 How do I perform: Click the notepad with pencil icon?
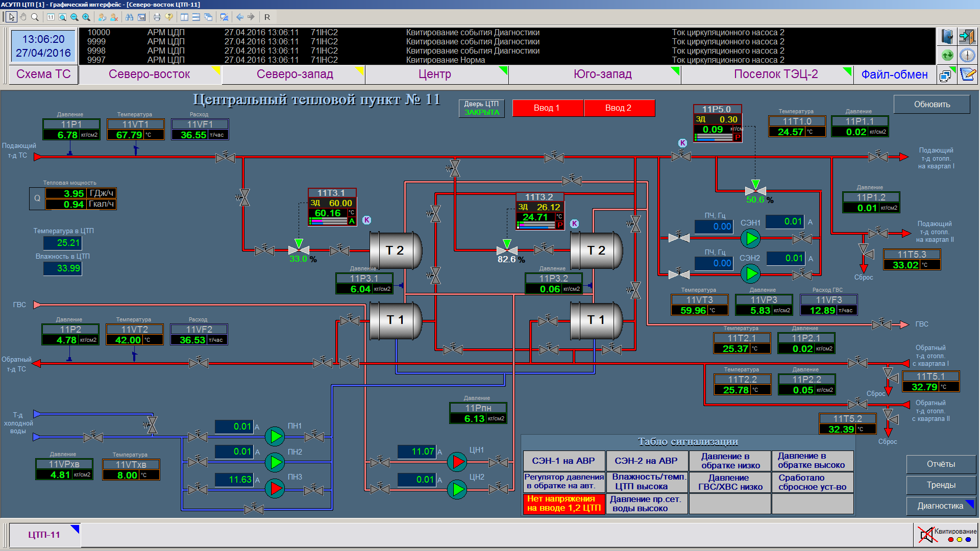967,74
